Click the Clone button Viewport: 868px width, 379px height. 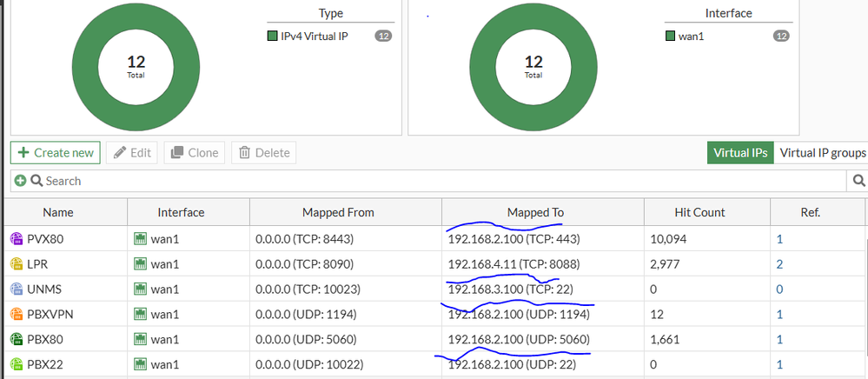(195, 152)
